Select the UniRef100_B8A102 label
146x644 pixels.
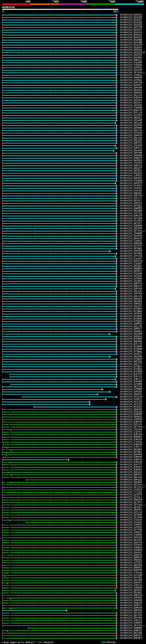pos(131,480)
